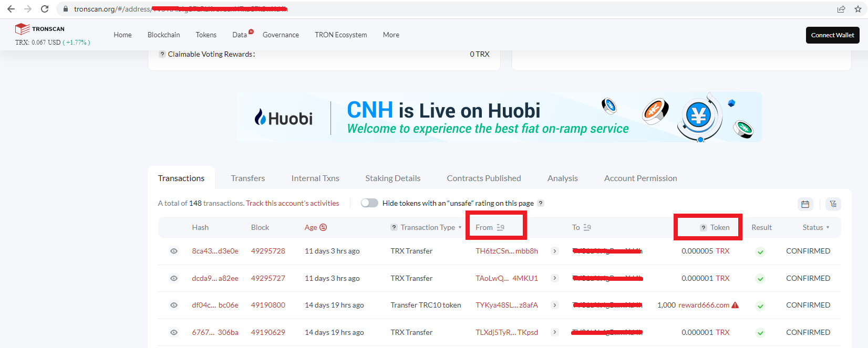Reload the page with refresh icon
The width and height of the screenshot is (868, 348).
point(45,9)
